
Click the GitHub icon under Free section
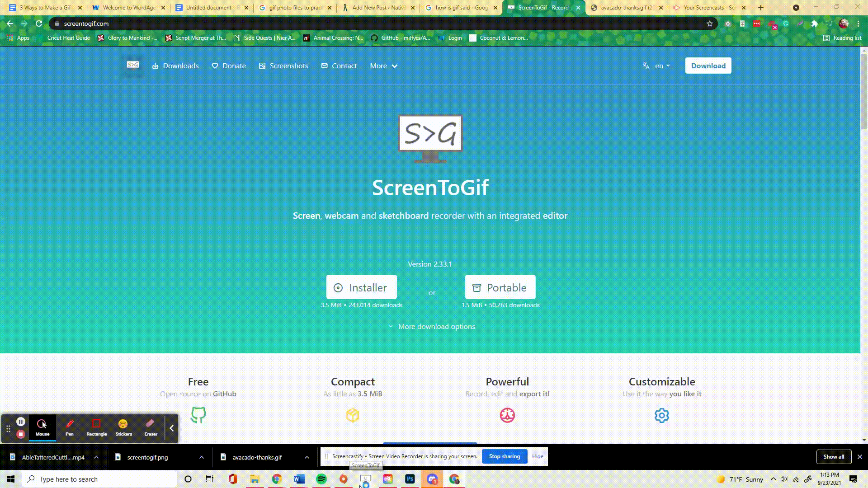click(x=198, y=415)
